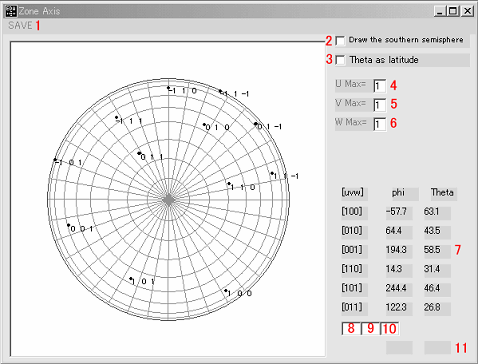Click the -1 1 0 pole point
Image resolution: width=478 pixels, height=364 pixels.
(x=169, y=88)
